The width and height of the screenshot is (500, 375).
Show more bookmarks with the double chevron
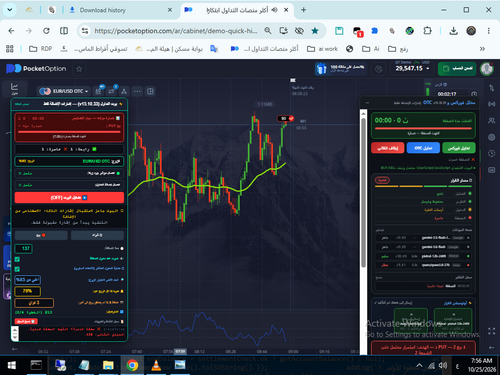point(482,49)
